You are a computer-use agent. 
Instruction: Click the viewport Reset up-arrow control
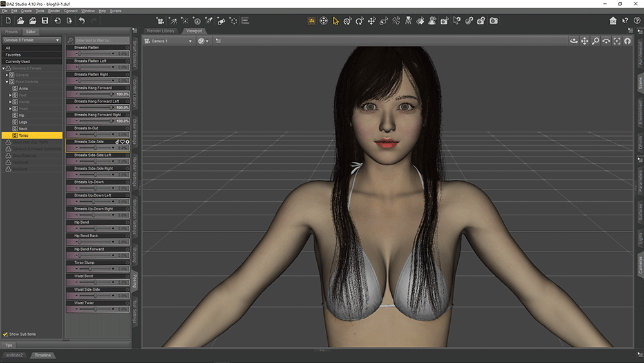coord(627,41)
